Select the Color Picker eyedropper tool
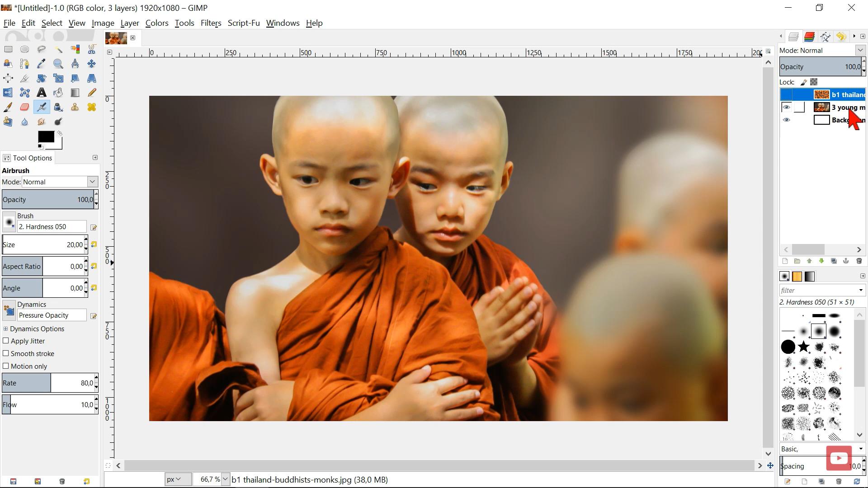The height and width of the screenshot is (488, 868). point(41,64)
